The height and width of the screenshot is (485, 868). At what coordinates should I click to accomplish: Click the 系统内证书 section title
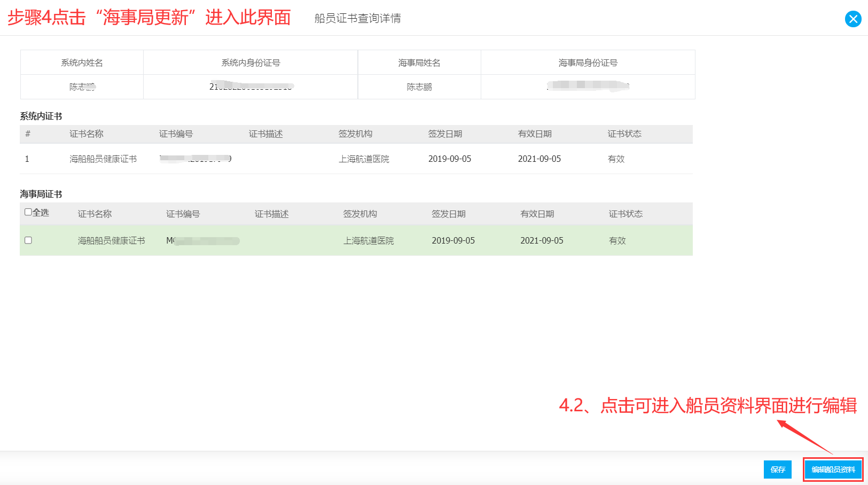point(41,116)
